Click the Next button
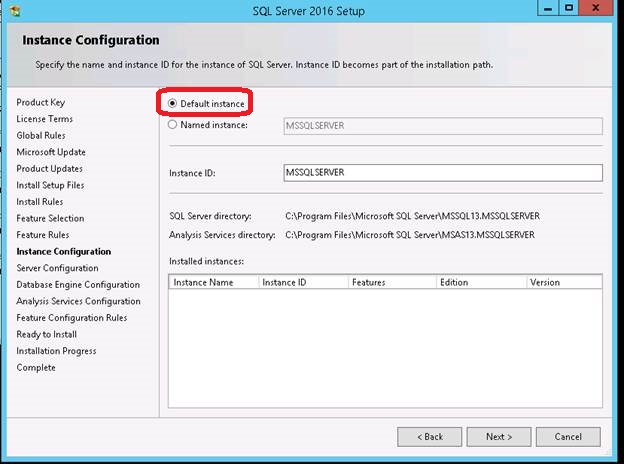This screenshot has width=624, height=464. point(499,437)
